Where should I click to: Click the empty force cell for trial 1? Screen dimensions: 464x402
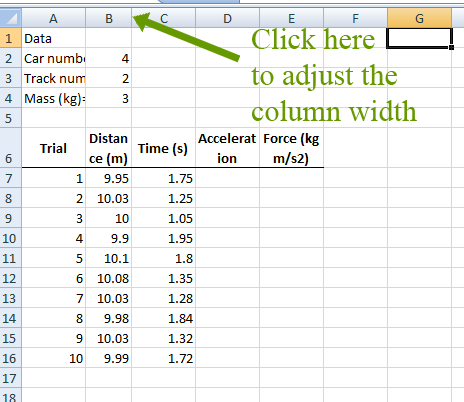pyautogui.click(x=291, y=178)
